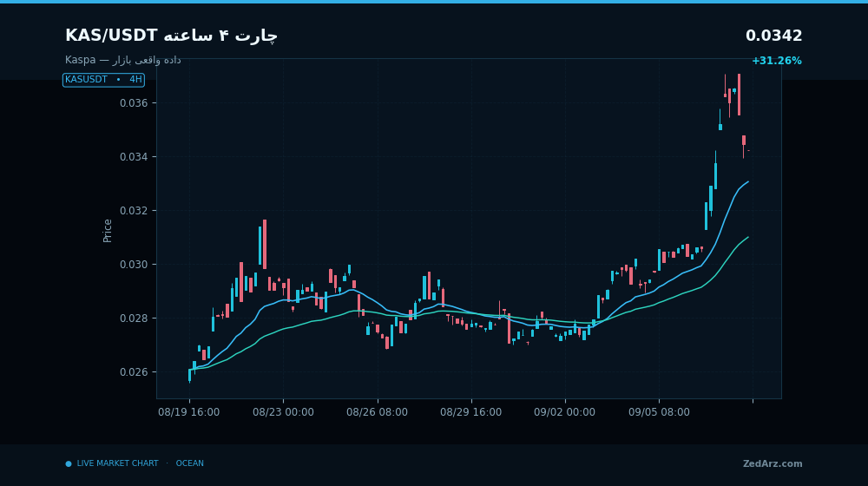Click the 08/29 16:00 time label

click(471, 412)
